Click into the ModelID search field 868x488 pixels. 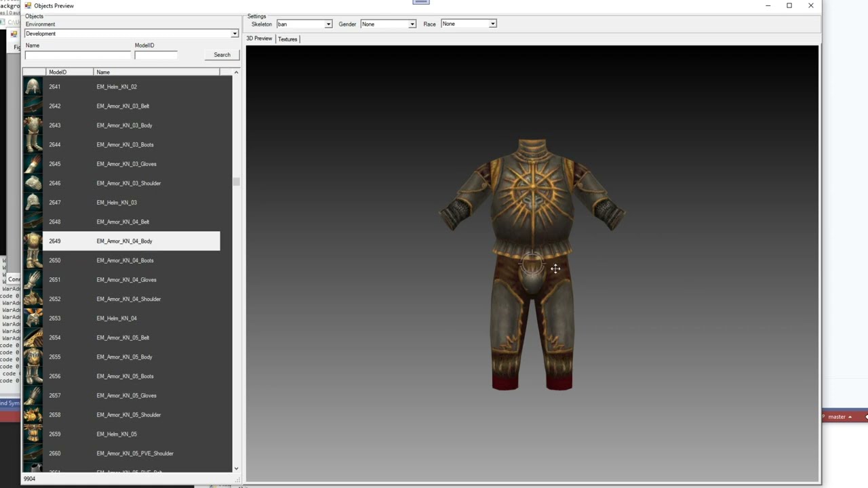coord(155,55)
